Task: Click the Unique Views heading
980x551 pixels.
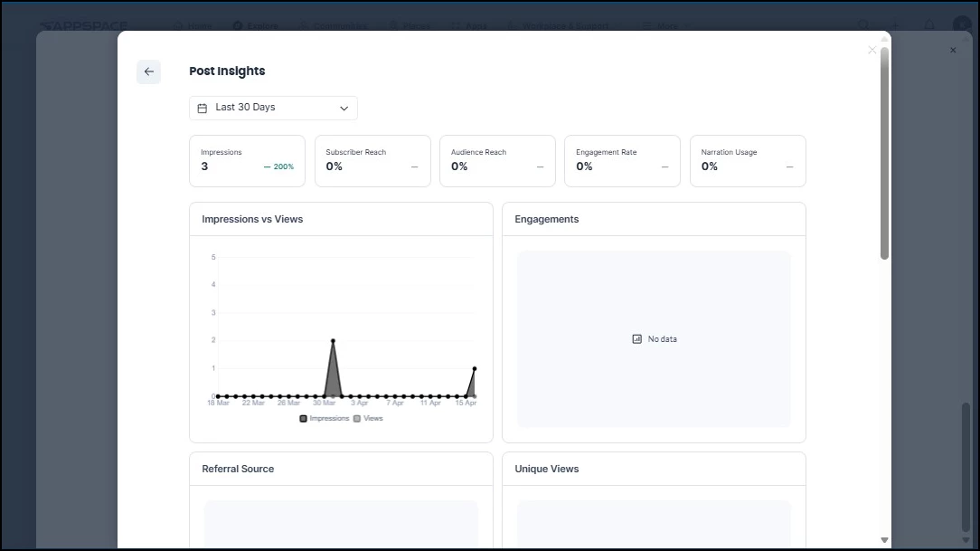Action: click(x=547, y=469)
